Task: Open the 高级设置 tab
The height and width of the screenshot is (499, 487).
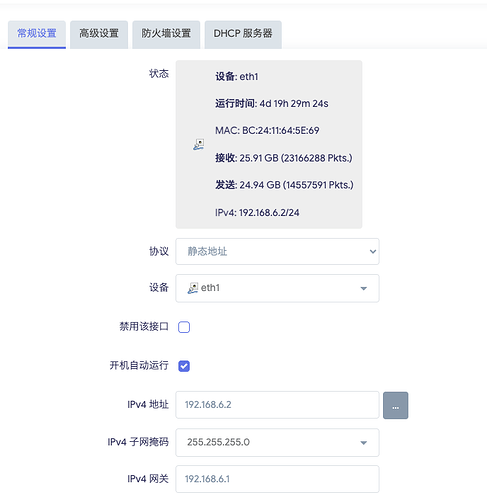Action: click(x=99, y=34)
